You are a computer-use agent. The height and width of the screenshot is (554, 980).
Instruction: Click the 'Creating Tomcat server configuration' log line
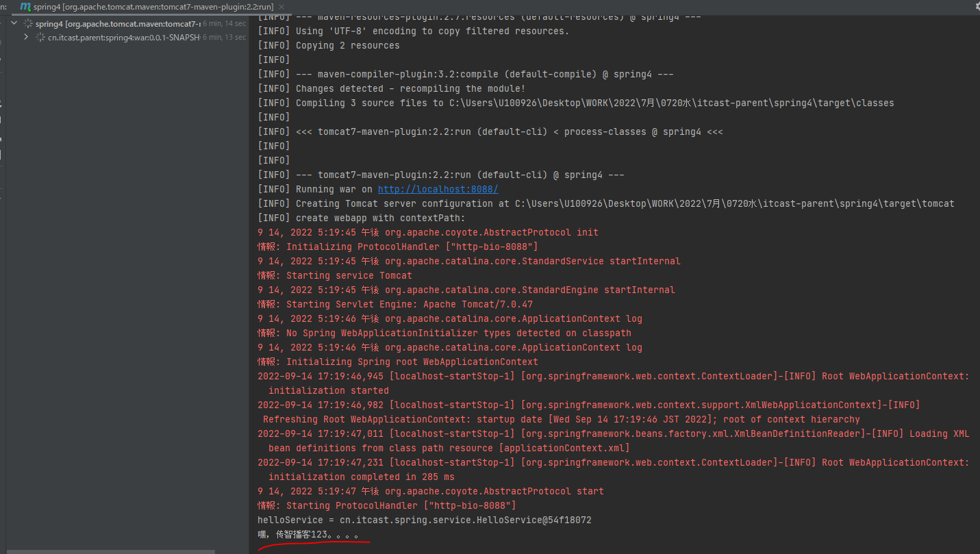(605, 203)
